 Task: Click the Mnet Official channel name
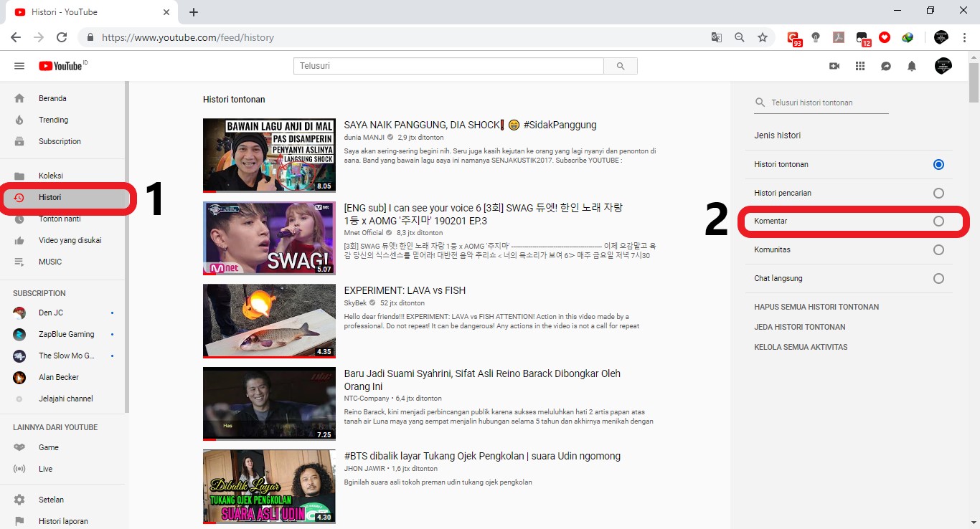pos(364,233)
